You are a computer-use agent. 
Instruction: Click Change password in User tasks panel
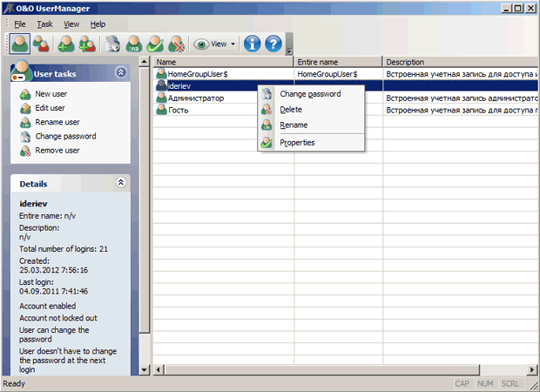click(x=65, y=136)
